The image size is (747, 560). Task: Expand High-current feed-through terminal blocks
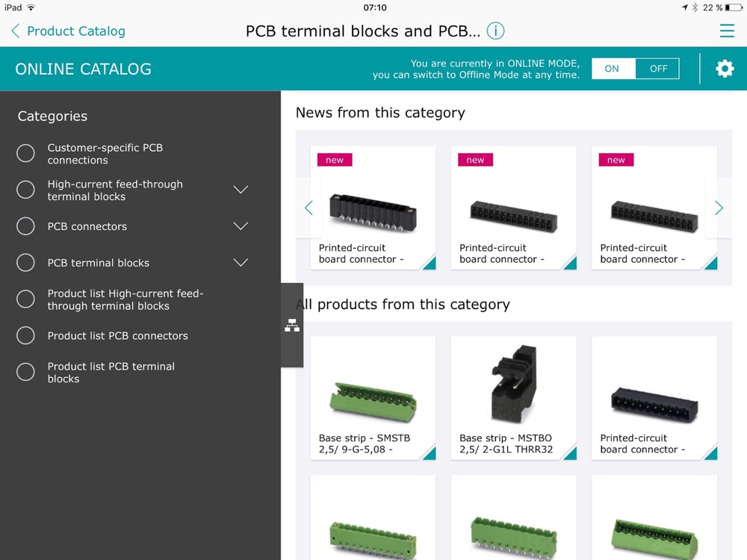(x=241, y=190)
